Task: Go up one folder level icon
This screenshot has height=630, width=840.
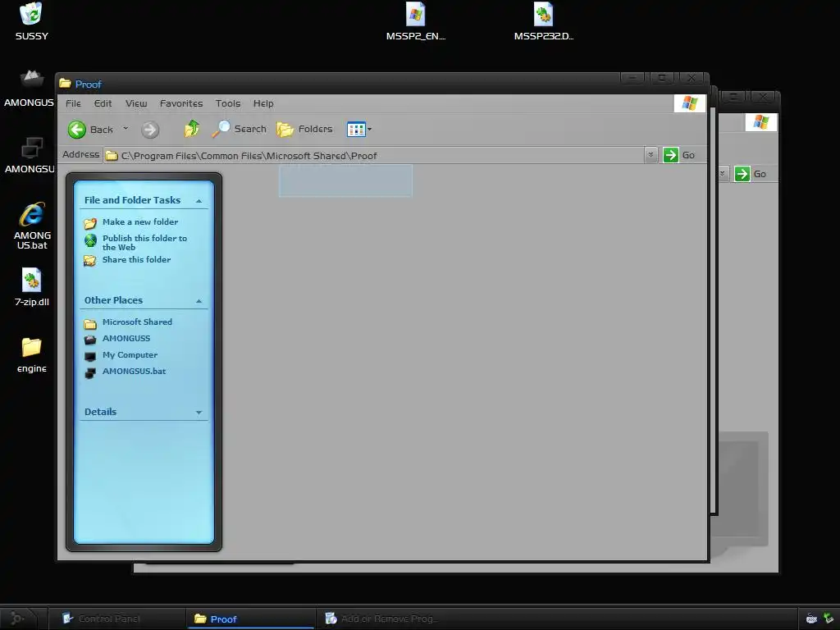Action: [x=192, y=129]
